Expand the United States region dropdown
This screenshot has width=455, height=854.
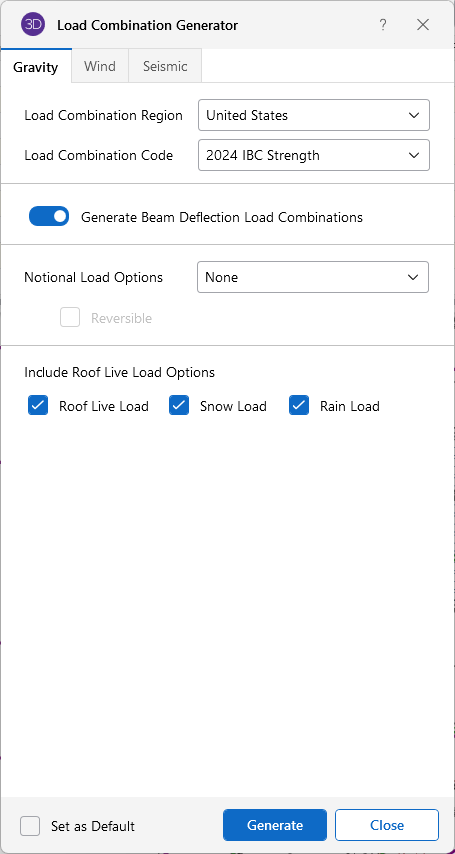pos(314,115)
